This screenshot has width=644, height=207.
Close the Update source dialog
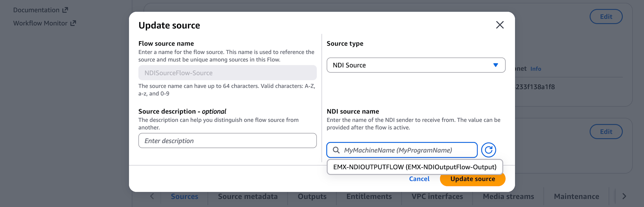pos(499,25)
